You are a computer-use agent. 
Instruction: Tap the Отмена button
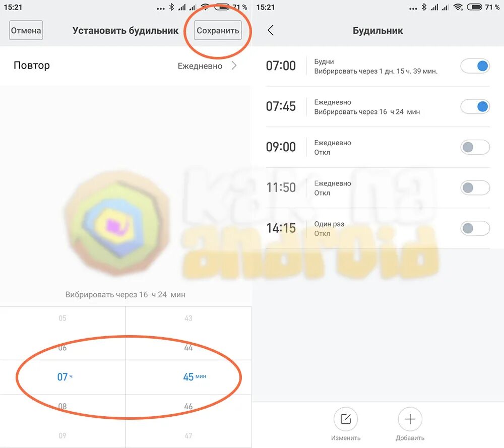[x=26, y=30]
